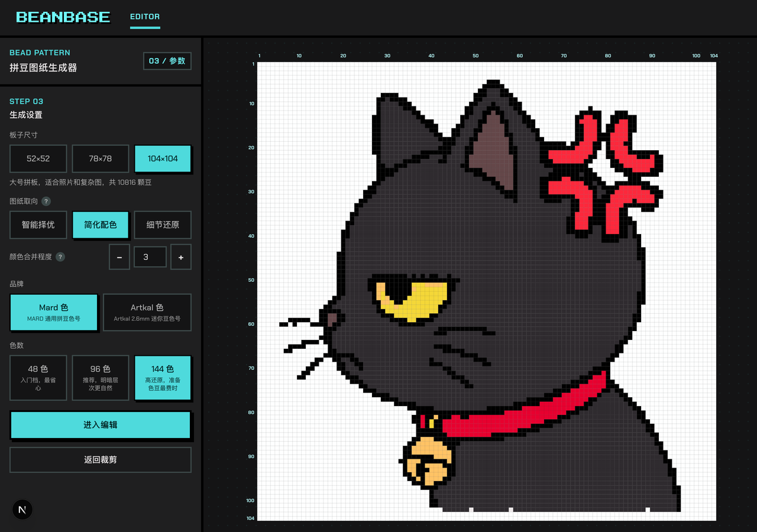The height and width of the screenshot is (532, 757).
Task: Switch pattern orientation to 智能择优
Action: [38, 225]
